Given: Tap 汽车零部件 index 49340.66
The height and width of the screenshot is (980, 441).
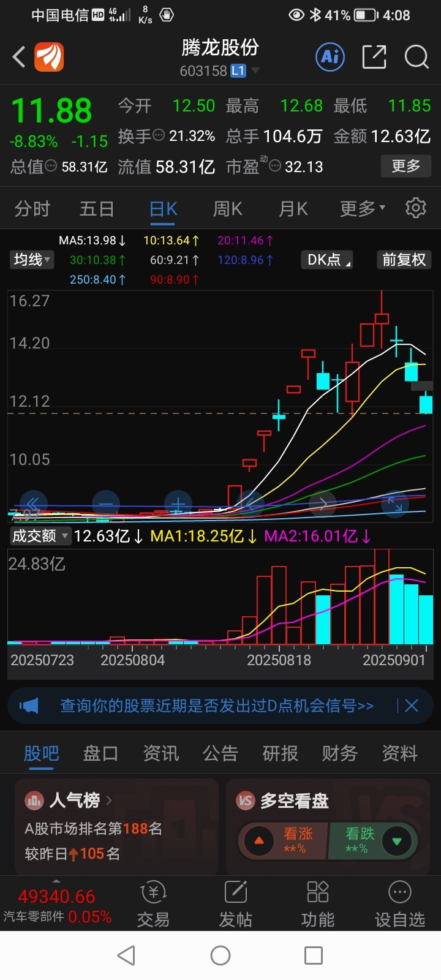Looking at the screenshot, I should pos(57,906).
